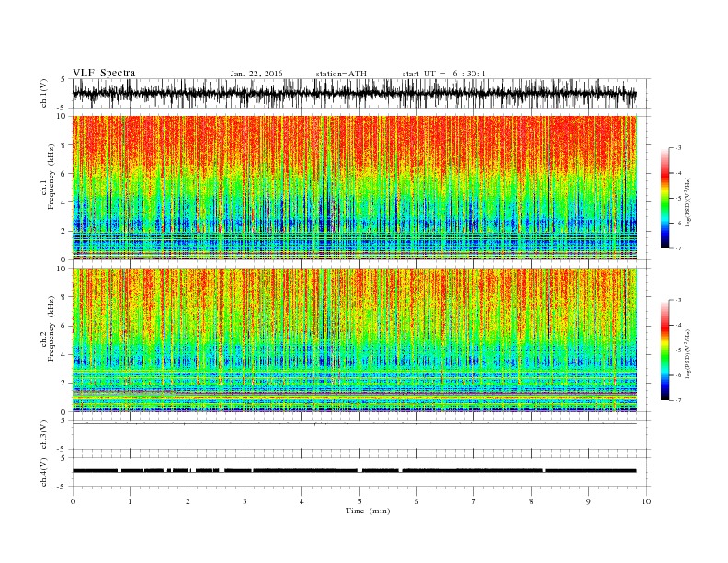Click the ch.2 spectrogram panel

tap(355, 340)
